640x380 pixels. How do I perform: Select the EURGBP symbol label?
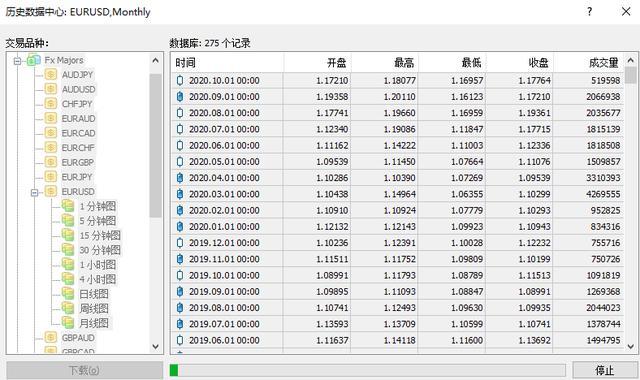pos(78,162)
